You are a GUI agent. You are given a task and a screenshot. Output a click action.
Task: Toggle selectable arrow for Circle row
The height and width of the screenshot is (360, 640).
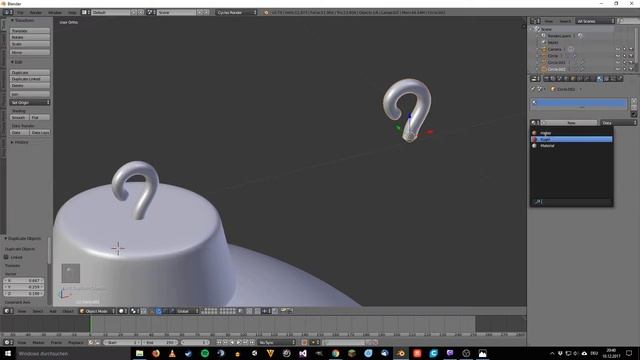624,56
